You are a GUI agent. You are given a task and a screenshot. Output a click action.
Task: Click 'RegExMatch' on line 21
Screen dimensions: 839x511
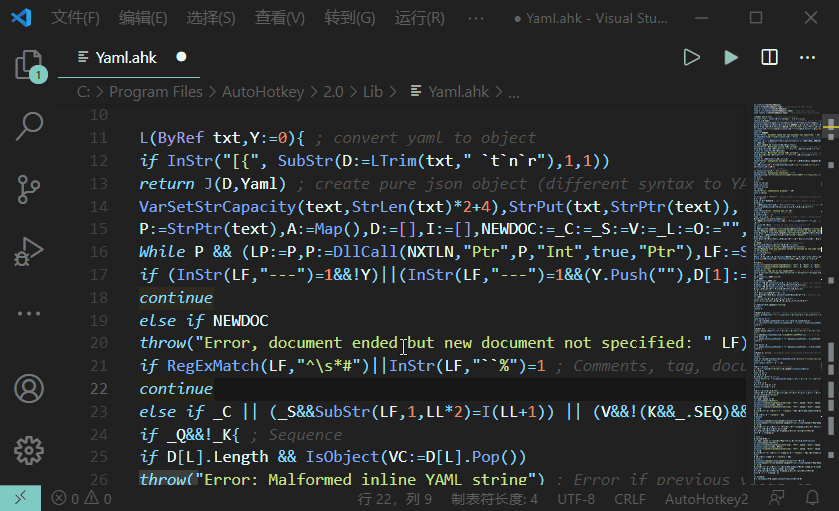[x=213, y=366]
